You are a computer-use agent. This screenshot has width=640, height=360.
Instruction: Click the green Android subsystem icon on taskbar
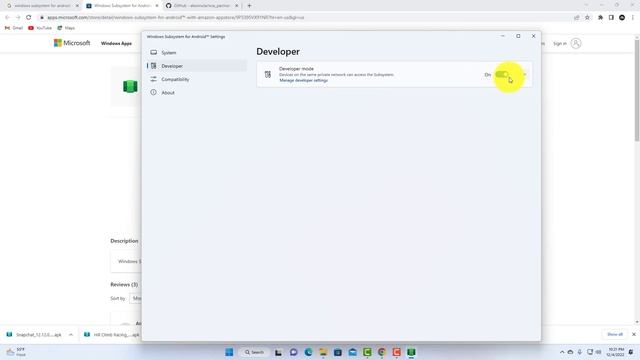coord(411,352)
